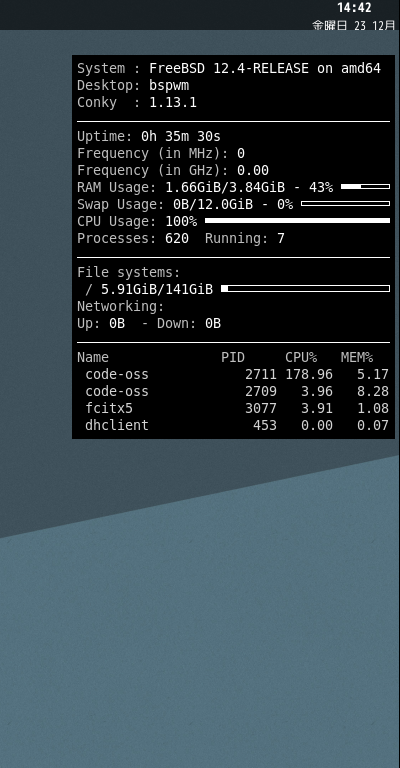This screenshot has height=768, width=400.
Task: Click the root filesystem usage bar
Action: 306,288
